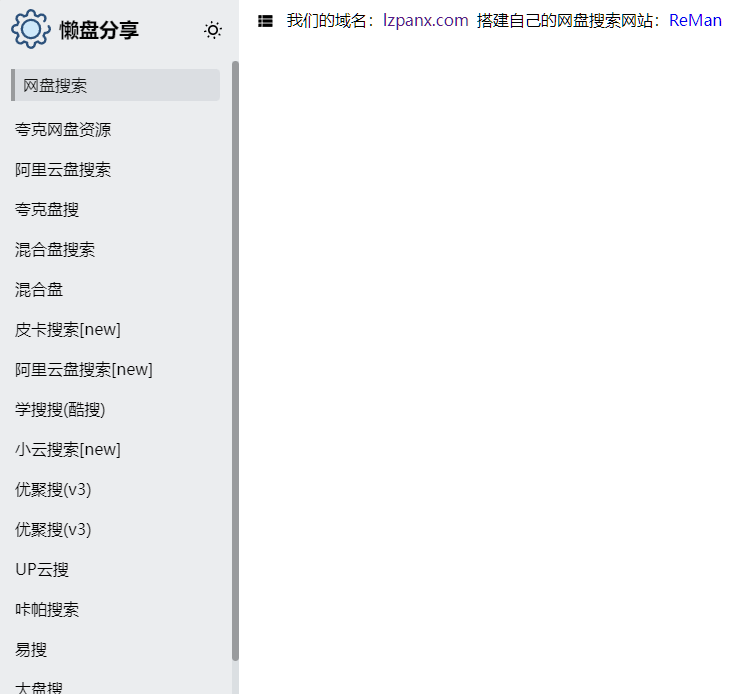Select the 混合盘搜索 sidebar entry
This screenshot has height=694, width=756.
(x=55, y=250)
